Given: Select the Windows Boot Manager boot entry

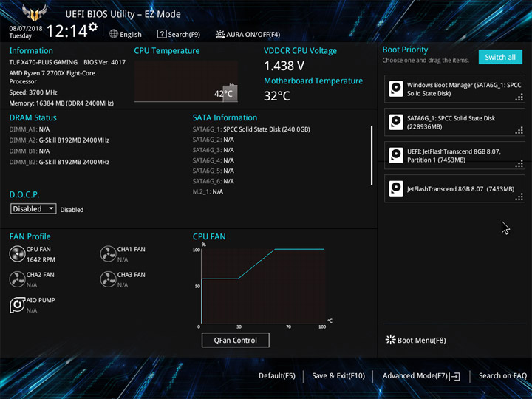Looking at the screenshot, I should click(454, 89).
